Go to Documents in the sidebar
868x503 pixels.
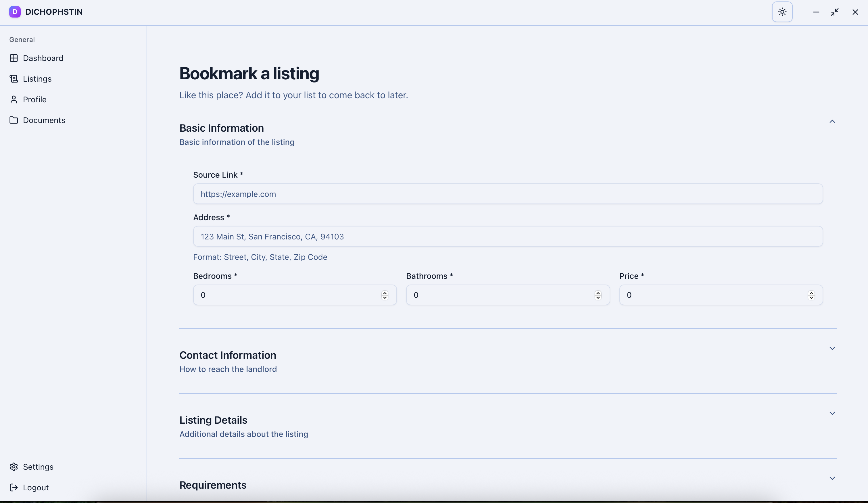tap(44, 120)
